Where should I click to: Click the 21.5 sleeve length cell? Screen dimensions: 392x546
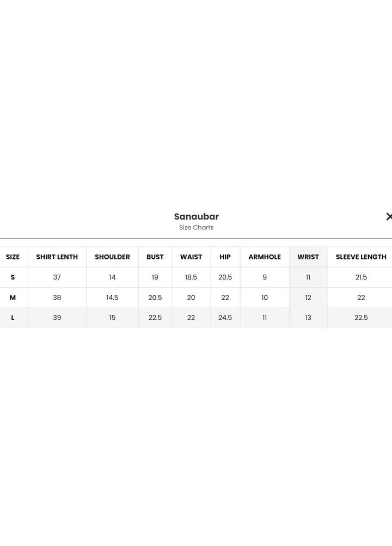click(x=361, y=277)
